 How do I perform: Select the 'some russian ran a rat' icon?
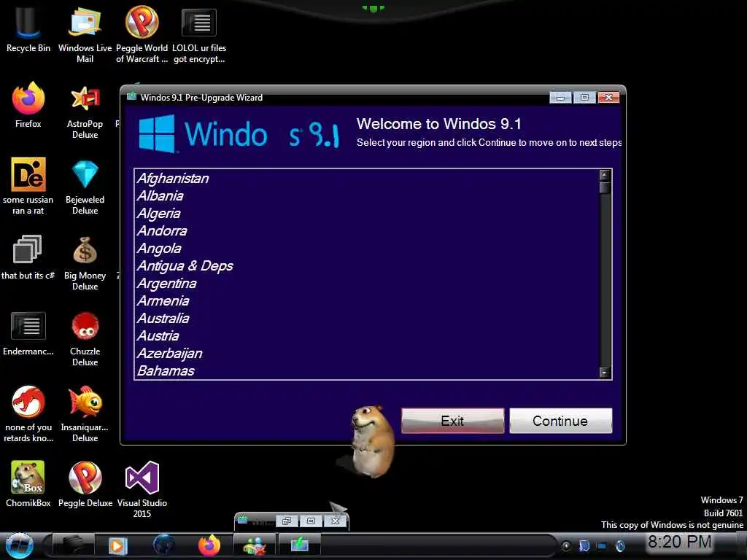pyautogui.click(x=28, y=186)
